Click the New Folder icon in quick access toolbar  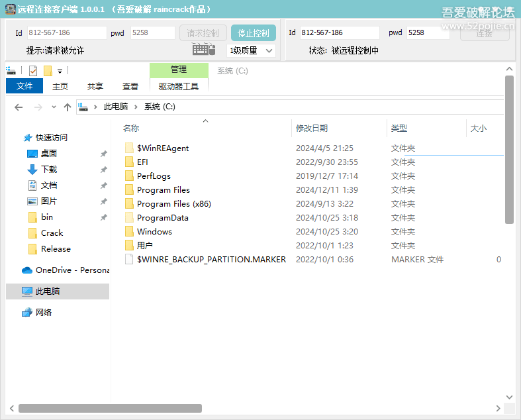click(48, 70)
